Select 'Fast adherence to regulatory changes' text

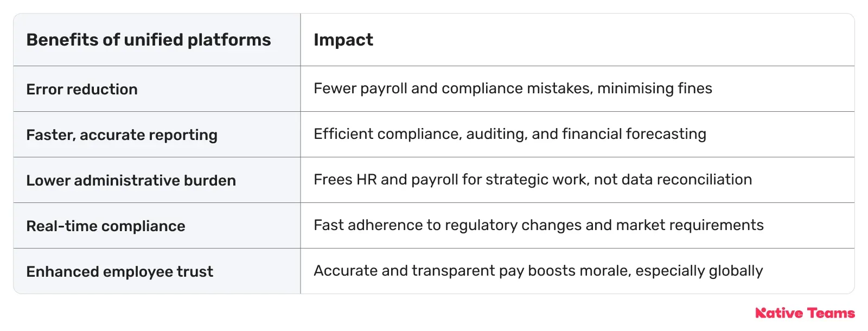[448, 225]
